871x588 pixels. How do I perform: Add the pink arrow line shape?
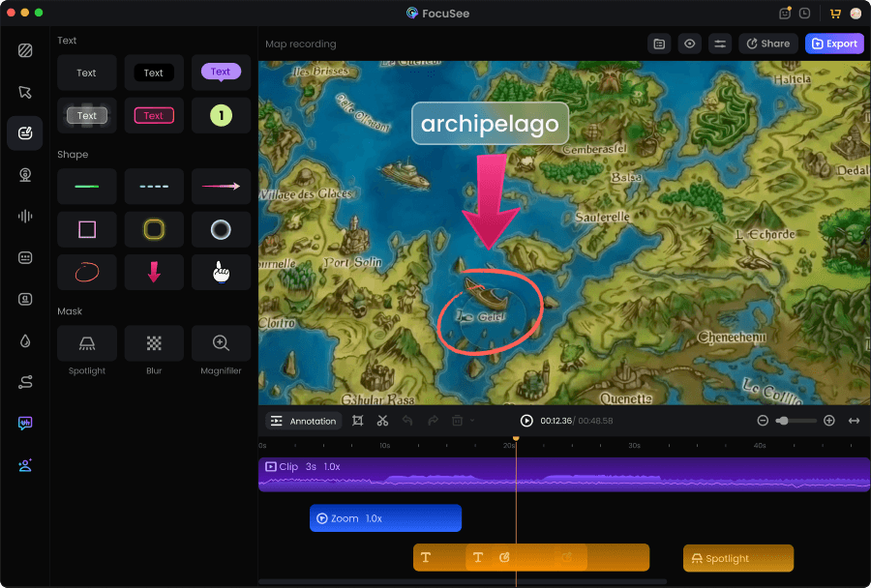click(x=221, y=187)
